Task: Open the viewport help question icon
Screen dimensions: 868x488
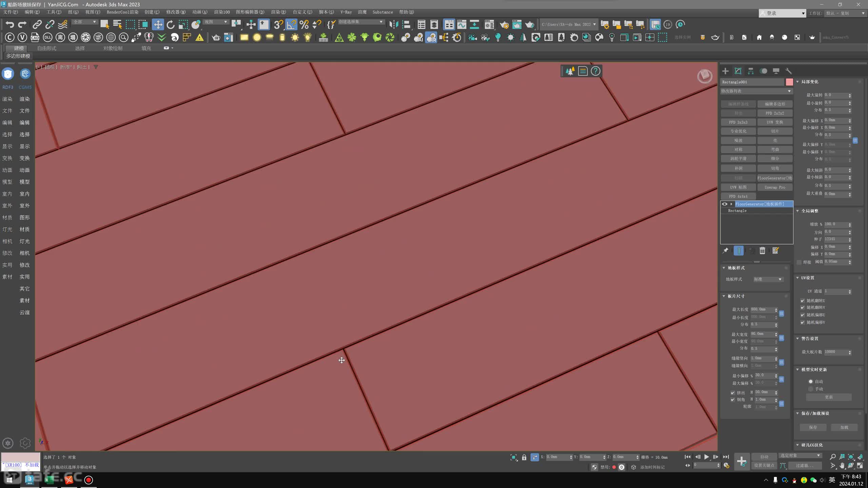Action: click(595, 71)
